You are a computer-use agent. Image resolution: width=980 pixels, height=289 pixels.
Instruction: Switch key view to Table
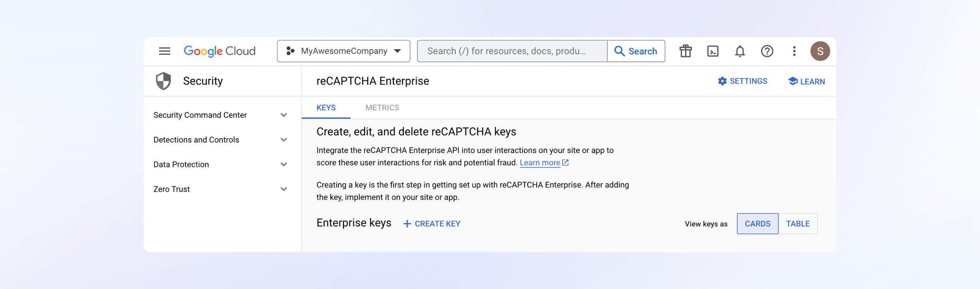click(798, 224)
